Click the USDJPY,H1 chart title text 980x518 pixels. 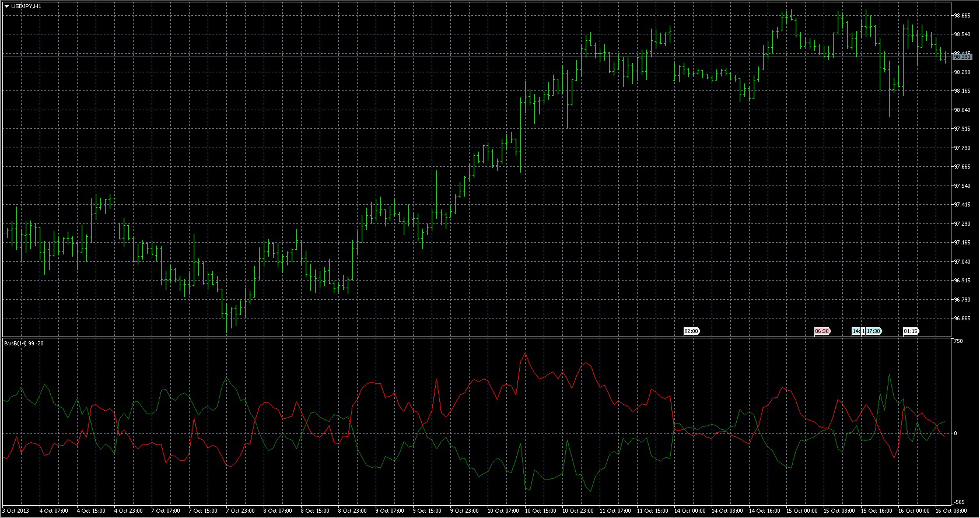point(26,6)
